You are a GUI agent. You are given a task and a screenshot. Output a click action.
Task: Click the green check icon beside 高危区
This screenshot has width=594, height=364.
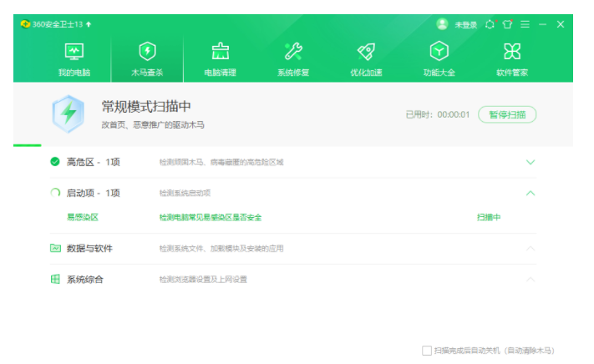point(55,162)
